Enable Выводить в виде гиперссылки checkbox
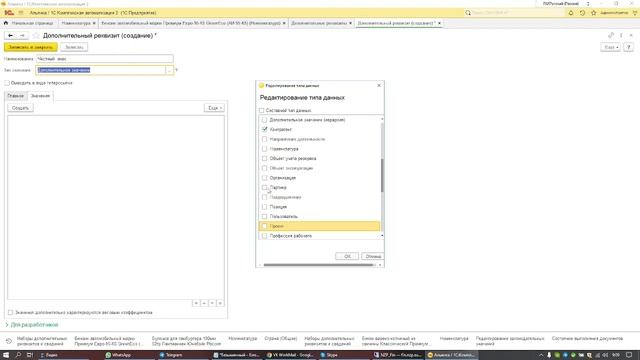Screen dimensions: 640x360 (x=7, y=83)
